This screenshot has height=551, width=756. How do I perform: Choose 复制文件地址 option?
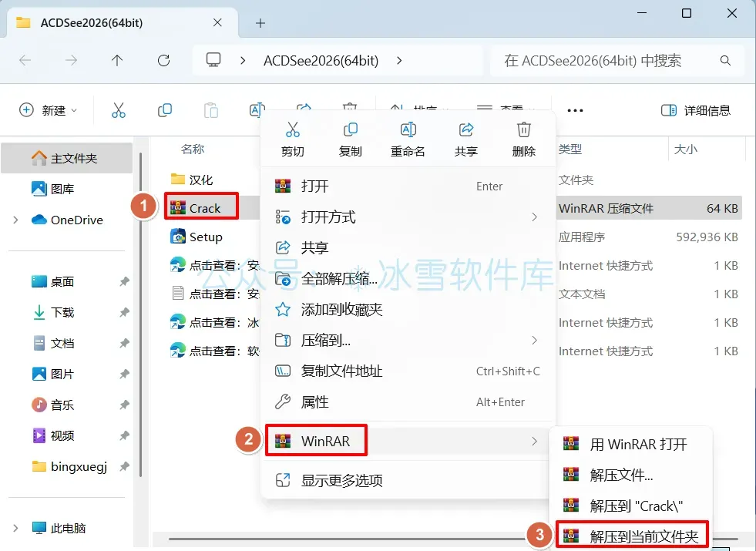408,371
